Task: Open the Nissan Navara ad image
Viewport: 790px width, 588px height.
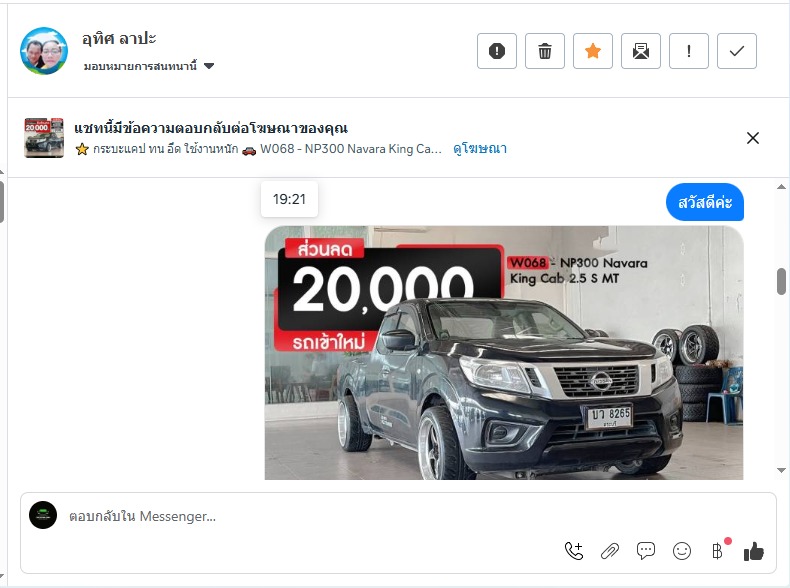Action: (504, 353)
